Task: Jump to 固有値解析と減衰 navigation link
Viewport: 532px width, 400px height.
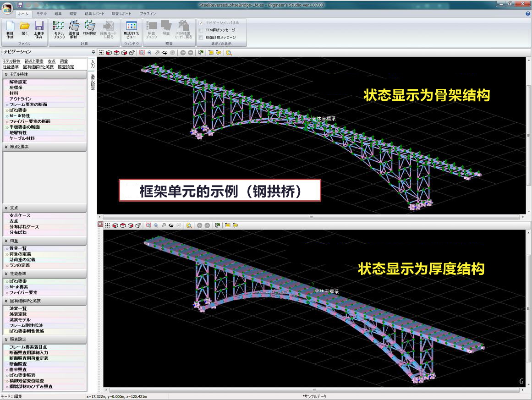Action: pyautogui.click(x=38, y=67)
